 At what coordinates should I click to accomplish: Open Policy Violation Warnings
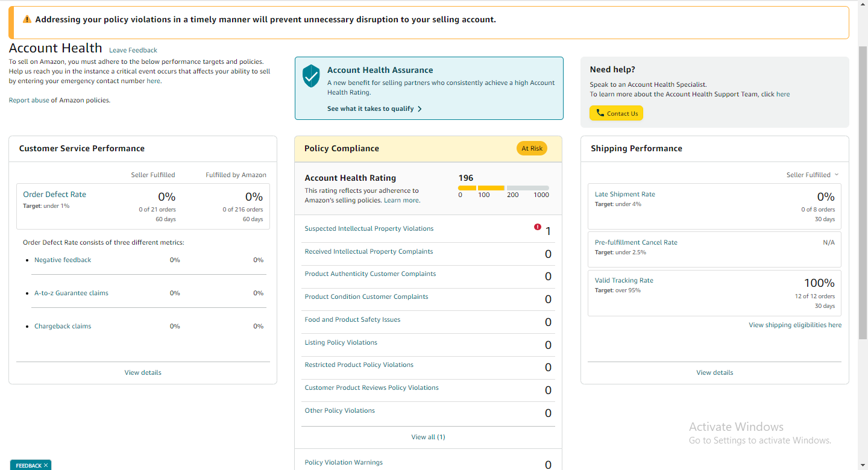(x=344, y=462)
